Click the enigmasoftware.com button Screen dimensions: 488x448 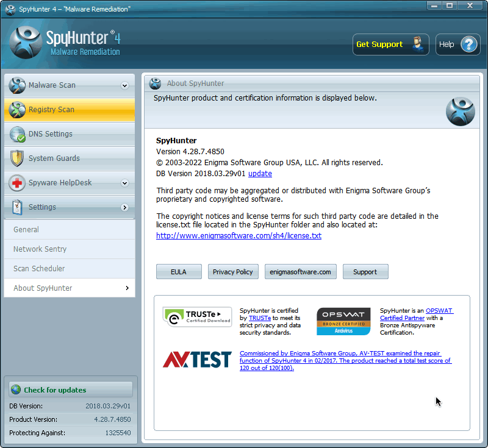[x=301, y=272]
